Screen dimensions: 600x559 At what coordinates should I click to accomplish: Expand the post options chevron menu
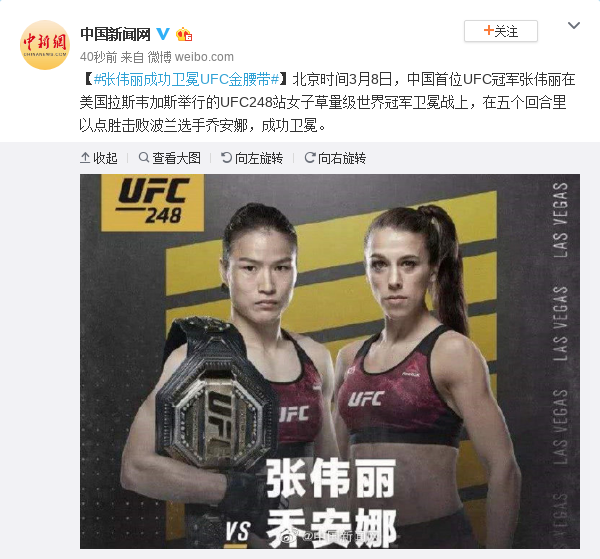(x=574, y=26)
